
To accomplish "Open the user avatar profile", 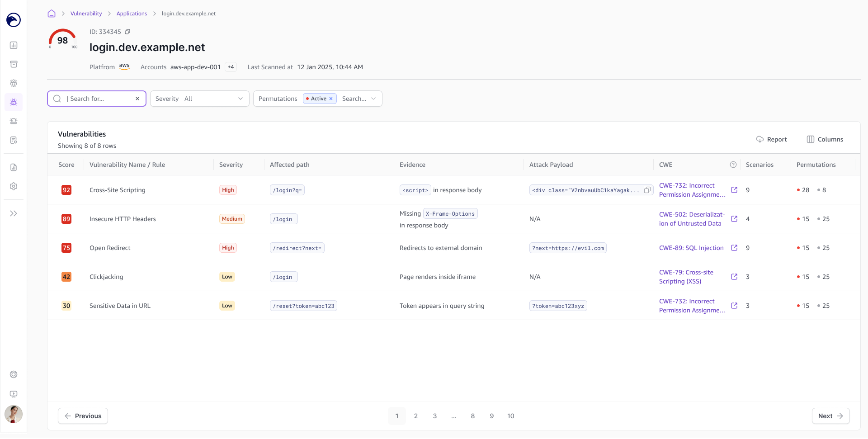I will coord(14,414).
